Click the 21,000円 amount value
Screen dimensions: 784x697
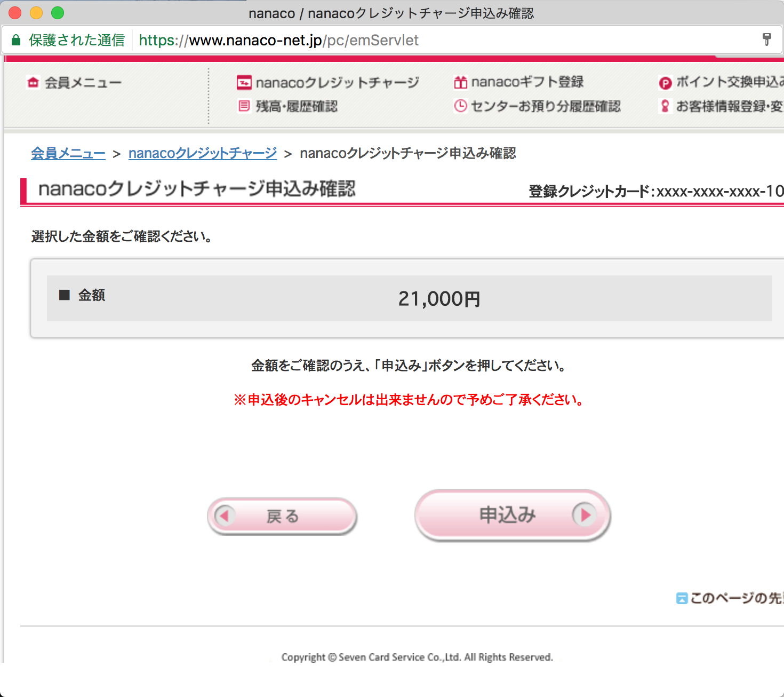click(439, 299)
